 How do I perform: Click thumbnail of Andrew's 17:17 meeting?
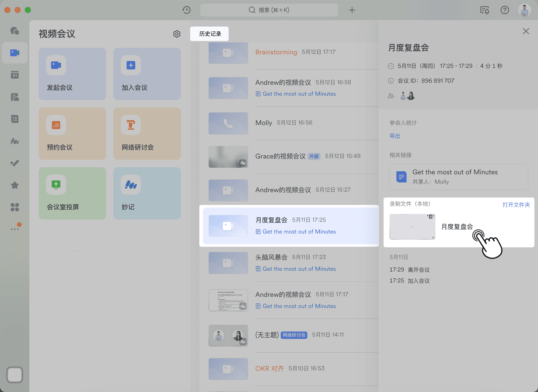pos(228,300)
